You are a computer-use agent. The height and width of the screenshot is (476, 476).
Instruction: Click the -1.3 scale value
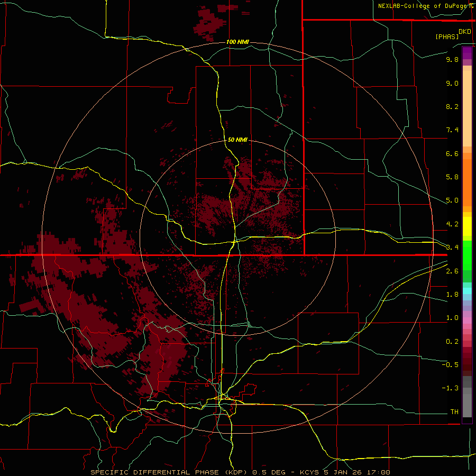click(450, 388)
